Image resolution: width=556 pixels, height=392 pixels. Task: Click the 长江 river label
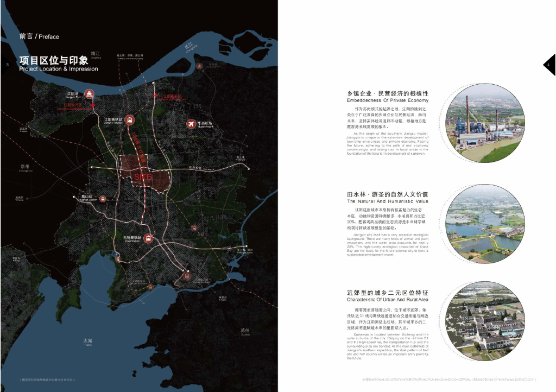189,47
